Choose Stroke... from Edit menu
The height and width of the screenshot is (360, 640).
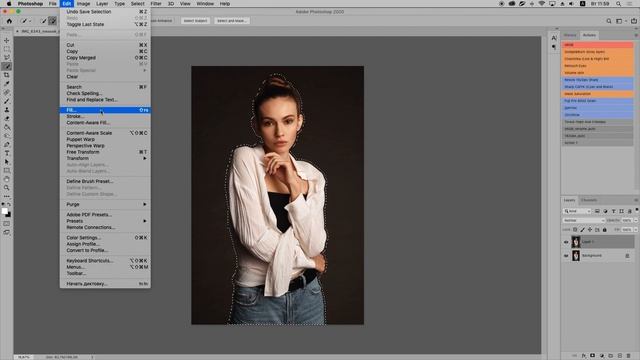[x=105, y=116]
